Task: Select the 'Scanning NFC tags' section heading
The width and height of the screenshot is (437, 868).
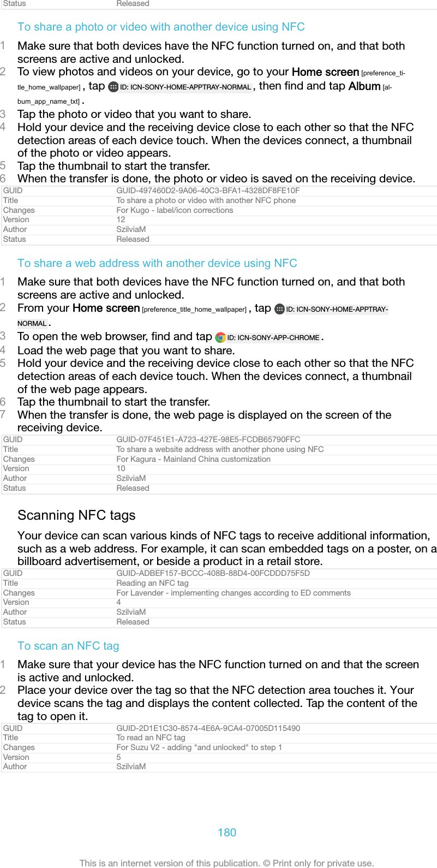Action: [x=76, y=515]
